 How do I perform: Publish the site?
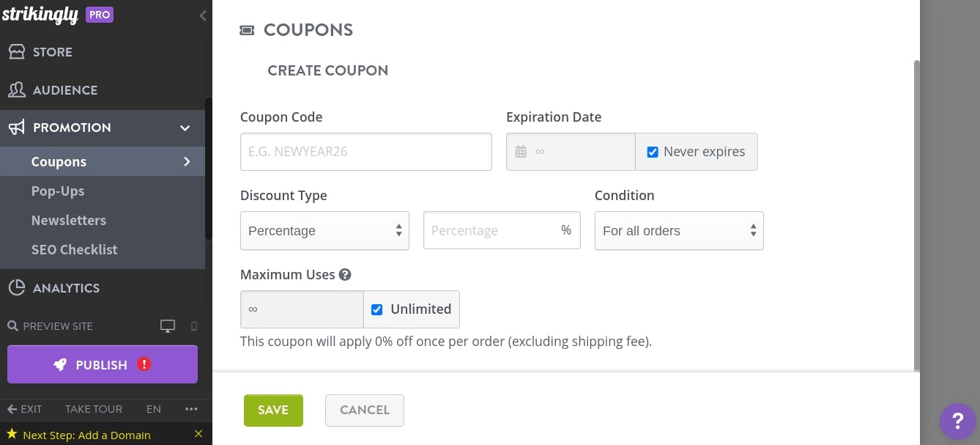coord(102,364)
